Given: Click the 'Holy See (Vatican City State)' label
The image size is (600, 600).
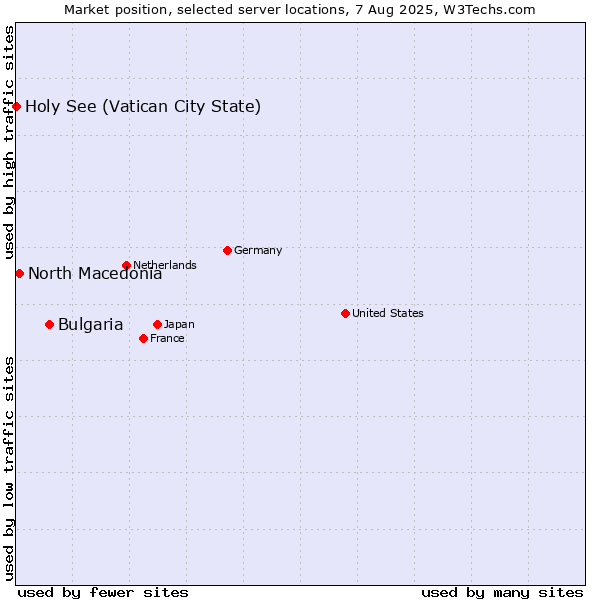Looking at the screenshot, I should [x=143, y=107].
